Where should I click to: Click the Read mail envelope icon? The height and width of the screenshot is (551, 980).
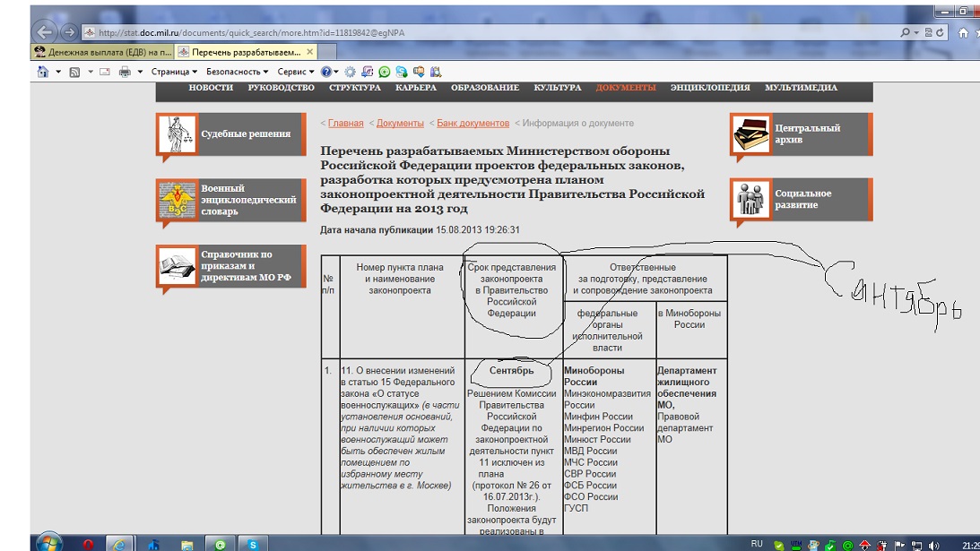pyautogui.click(x=105, y=72)
